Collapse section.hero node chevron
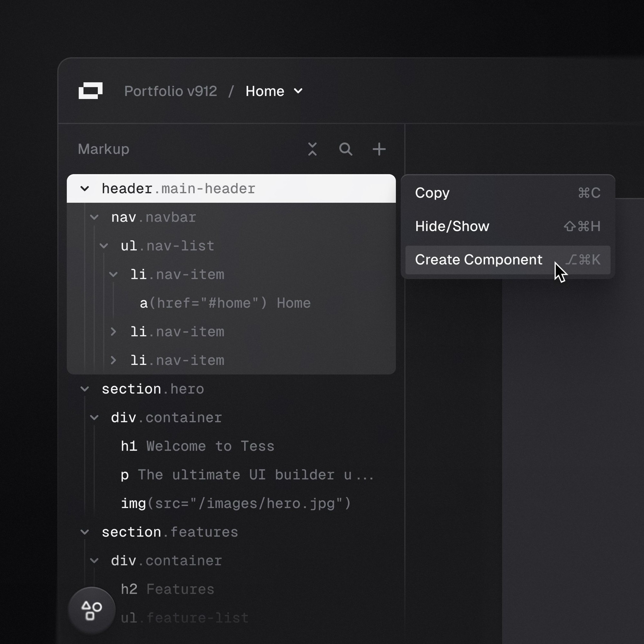The height and width of the screenshot is (644, 644). (x=85, y=389)
